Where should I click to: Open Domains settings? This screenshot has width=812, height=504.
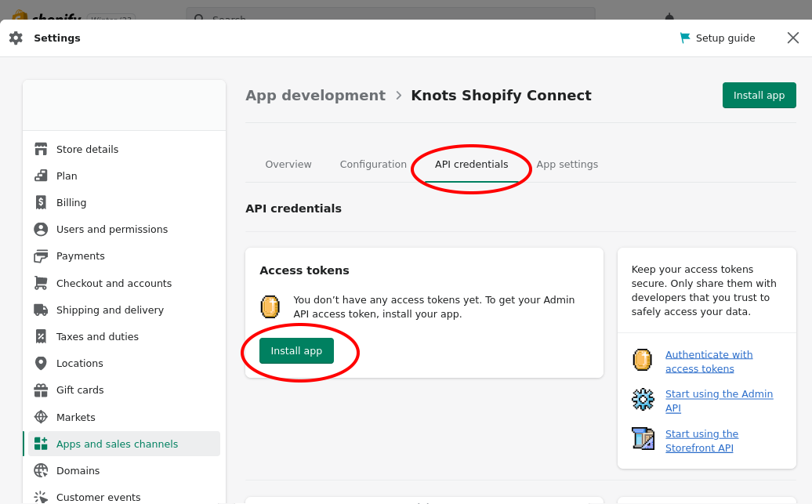pos(125,470)
